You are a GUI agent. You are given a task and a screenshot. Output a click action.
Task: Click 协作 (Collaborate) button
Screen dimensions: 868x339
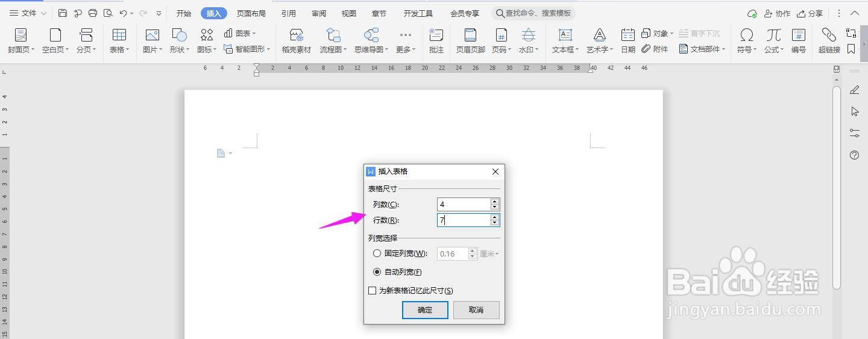[x=777, y=13]
